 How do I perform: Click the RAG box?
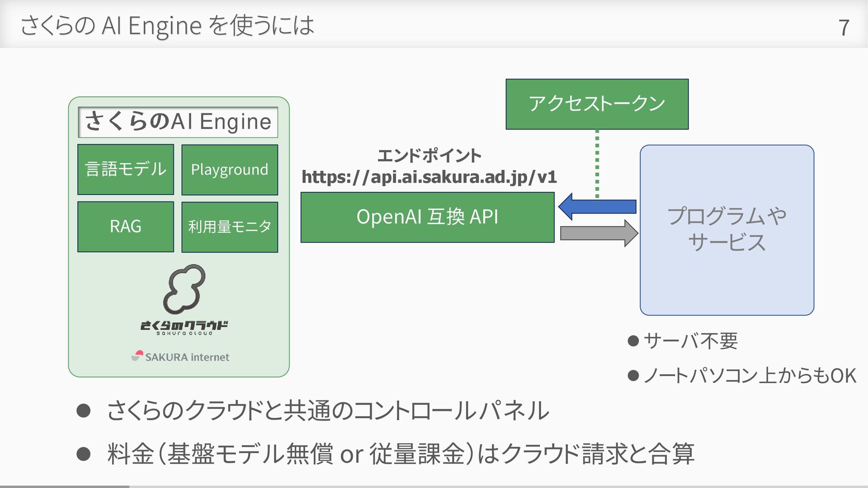coord(126,226)
